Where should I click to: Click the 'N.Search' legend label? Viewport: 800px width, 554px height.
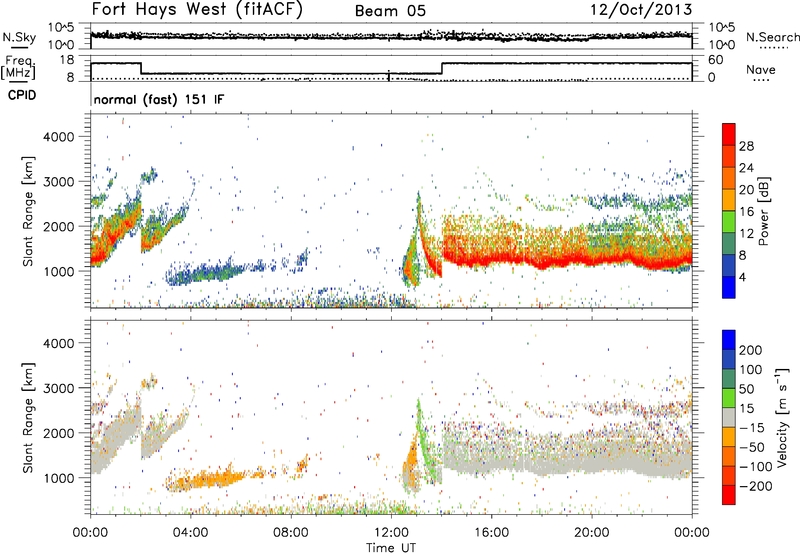(772, 37)
